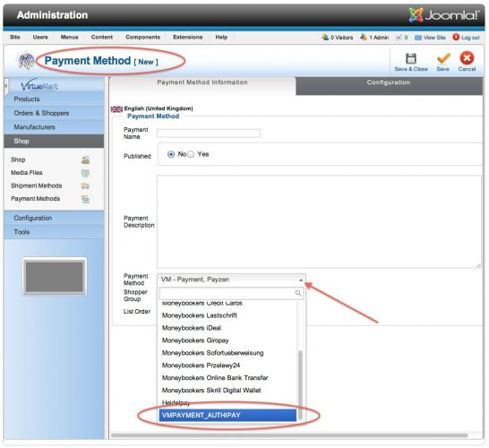Select Moneybookers Lastschrift option
Viewport: 489px width, 448px height.
pos(227,315)
